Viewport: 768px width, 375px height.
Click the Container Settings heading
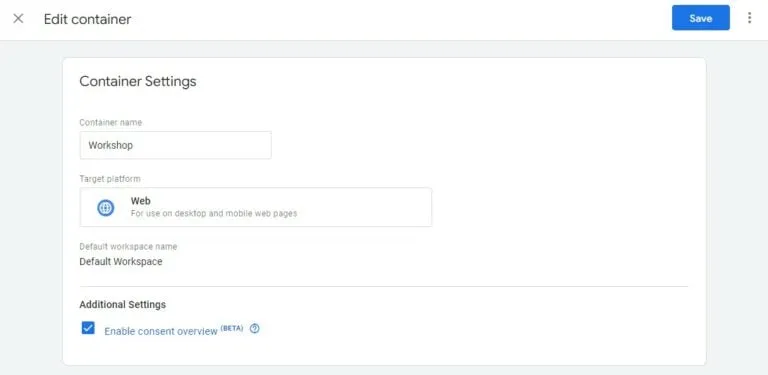pos(138,81)
